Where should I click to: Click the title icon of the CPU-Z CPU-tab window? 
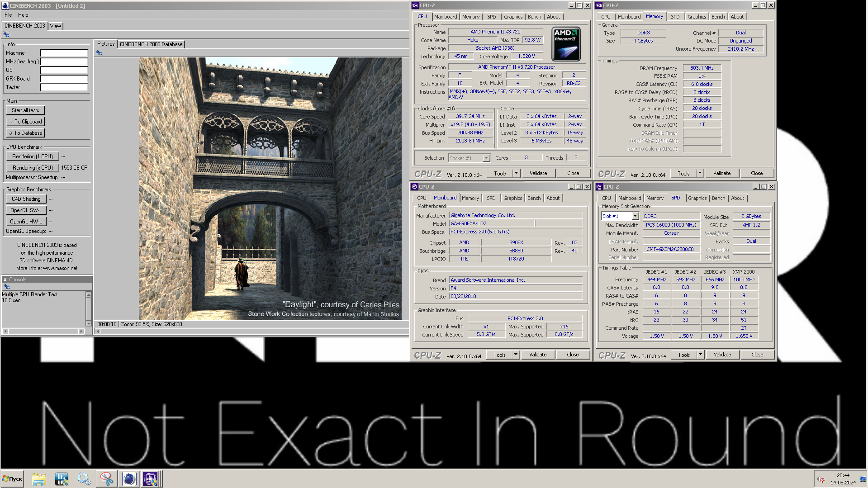[x=415, y=5]
